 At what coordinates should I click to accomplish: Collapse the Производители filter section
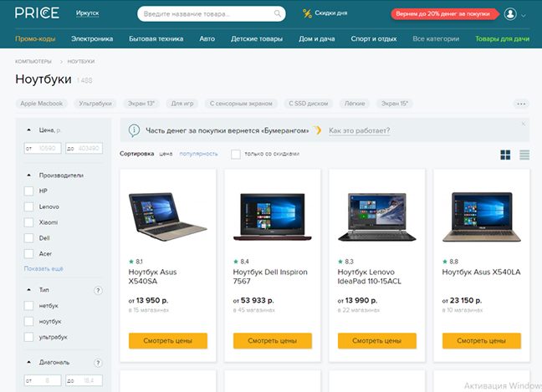[29, 176]
